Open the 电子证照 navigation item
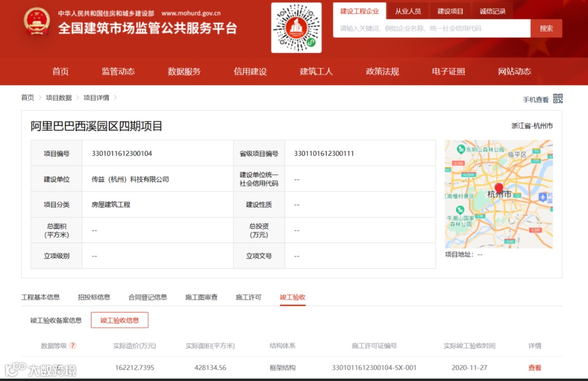 (x=448, y=71)
